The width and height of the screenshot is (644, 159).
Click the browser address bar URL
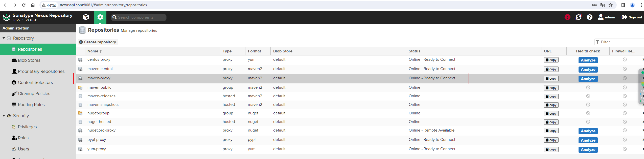[103, 5]
